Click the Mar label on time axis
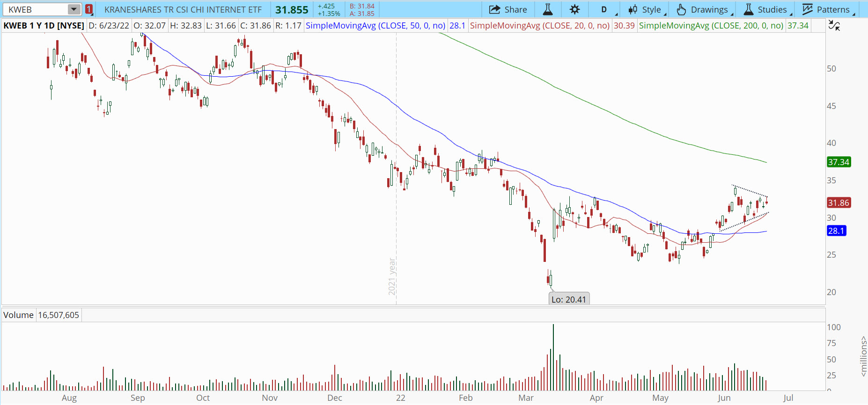This screenshot has width=868, height=405. [526, 398]
